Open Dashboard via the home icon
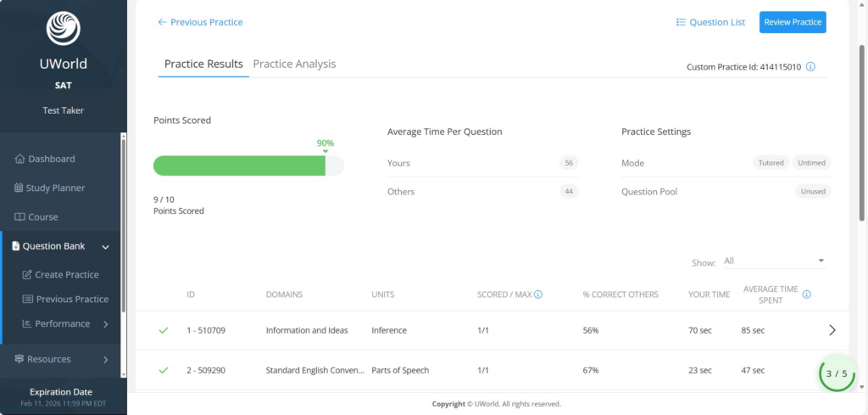This screenshot has height=415, width=868. pos(20,159)
